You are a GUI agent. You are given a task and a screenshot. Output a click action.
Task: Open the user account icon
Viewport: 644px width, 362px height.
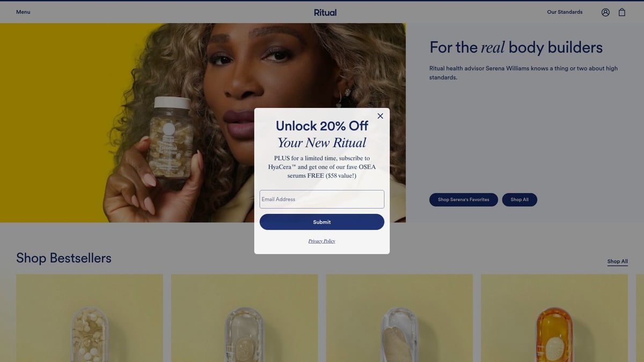pyautogui.click(x=605, y=12)
